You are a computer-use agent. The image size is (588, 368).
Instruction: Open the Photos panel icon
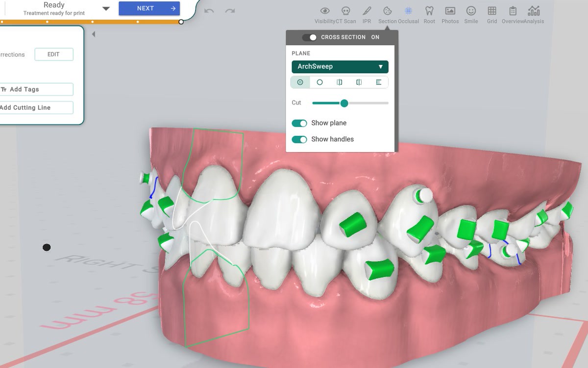[450, 11]
